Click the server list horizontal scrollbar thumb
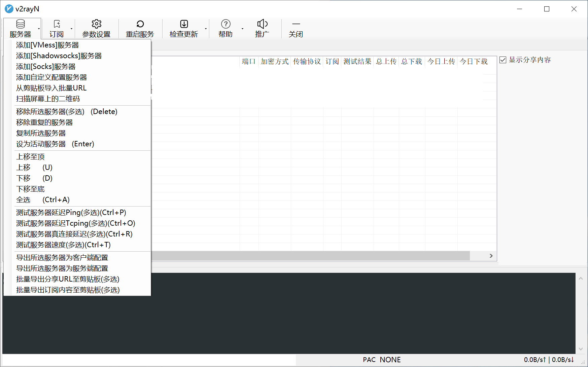 pos(310,256)
